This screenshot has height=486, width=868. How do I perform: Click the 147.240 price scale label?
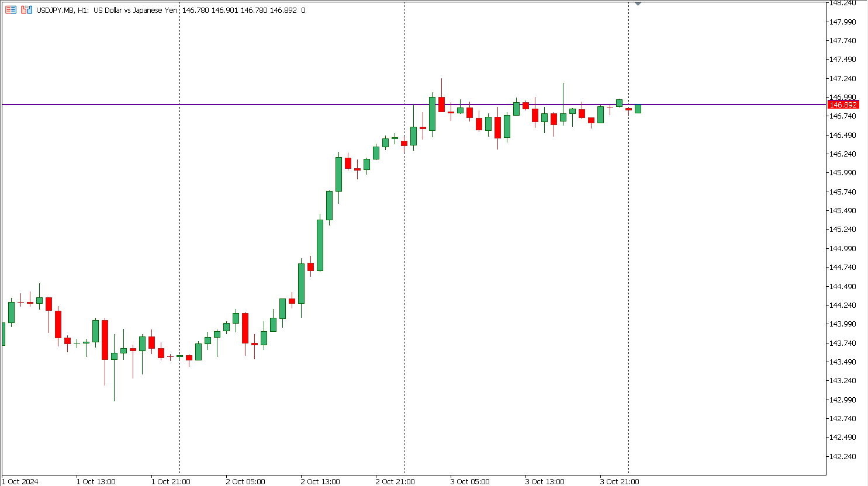click(x=842, y=78)
